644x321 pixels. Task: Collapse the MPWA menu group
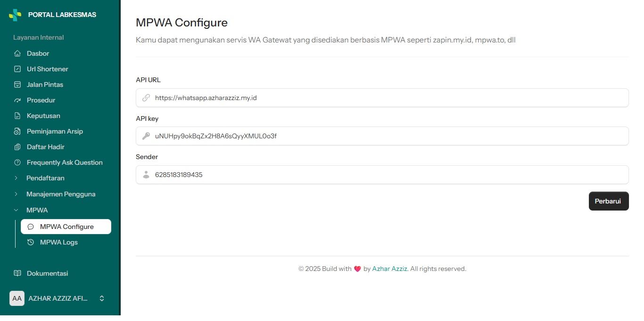(x=60, y=210)
